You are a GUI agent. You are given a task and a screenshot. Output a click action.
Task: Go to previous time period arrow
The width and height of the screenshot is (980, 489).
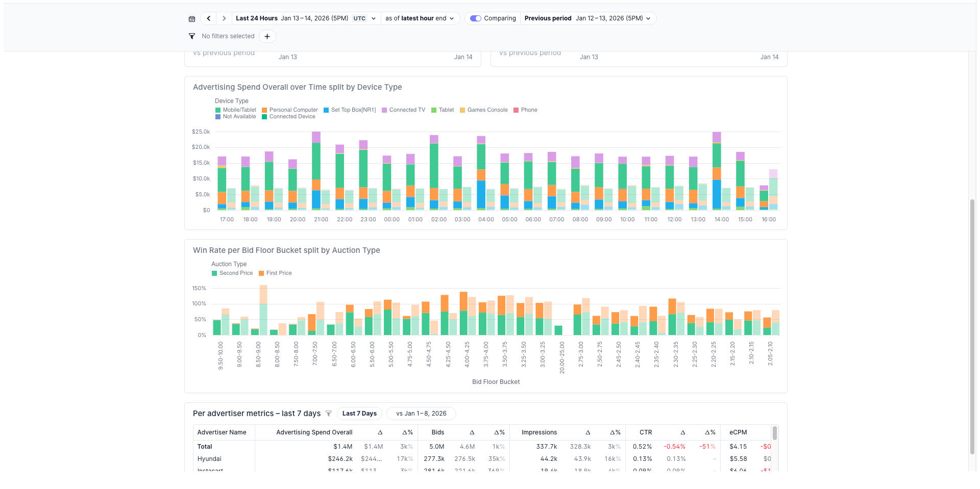(x=208, y=18)
